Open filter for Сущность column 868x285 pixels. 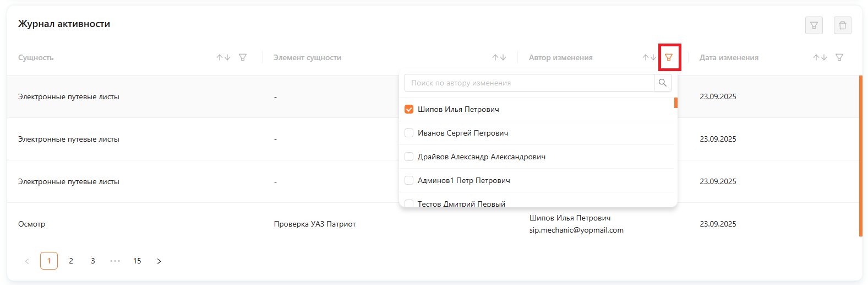(243, 57)
